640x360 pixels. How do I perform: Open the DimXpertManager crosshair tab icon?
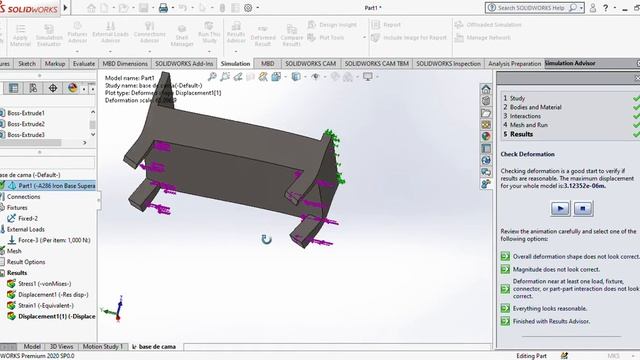(x=53, y=88)
